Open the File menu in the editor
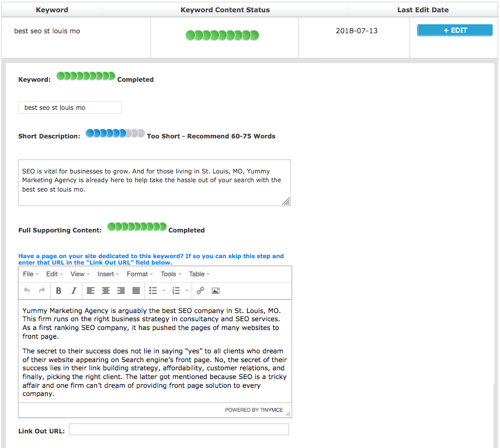 tap(30, 274)
